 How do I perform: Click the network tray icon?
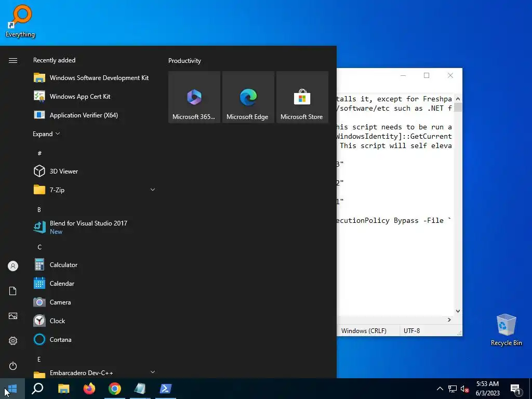tap(453, 389)
